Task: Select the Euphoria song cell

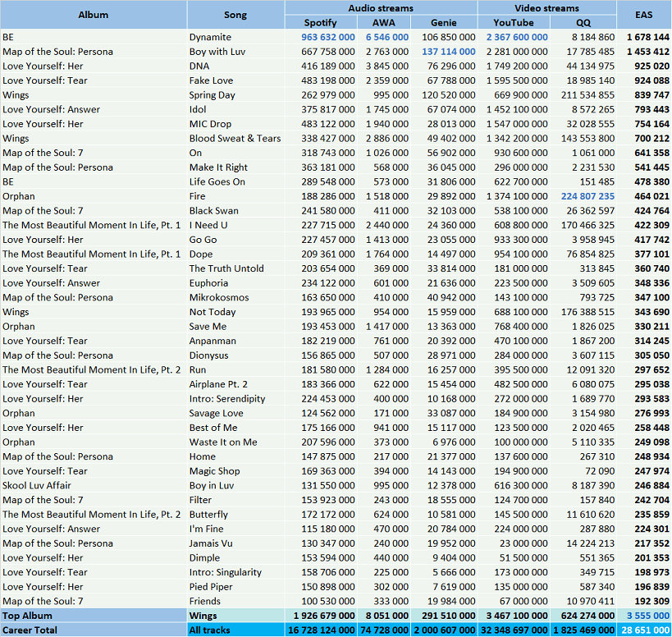Action: point(235,283)
